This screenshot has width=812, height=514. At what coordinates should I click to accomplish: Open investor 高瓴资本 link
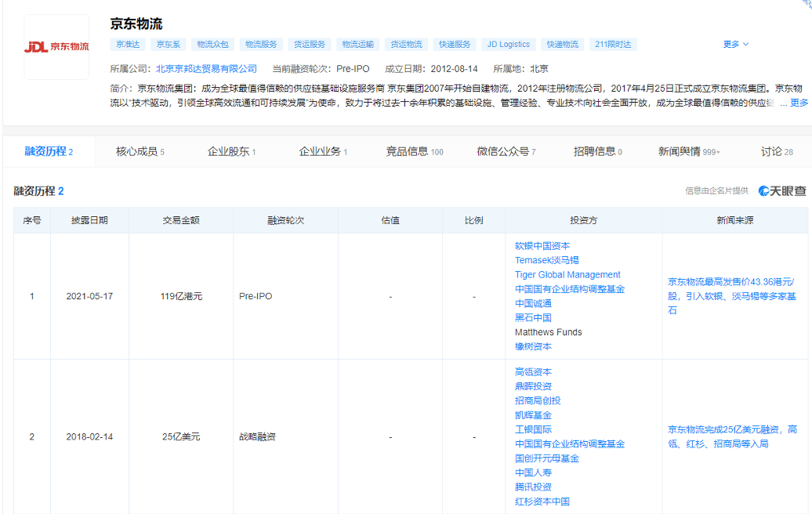[x=533, y=372]
